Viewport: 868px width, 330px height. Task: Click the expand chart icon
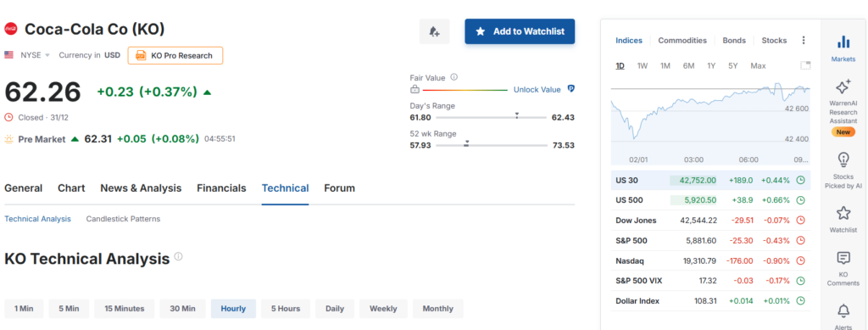[805, 65]
